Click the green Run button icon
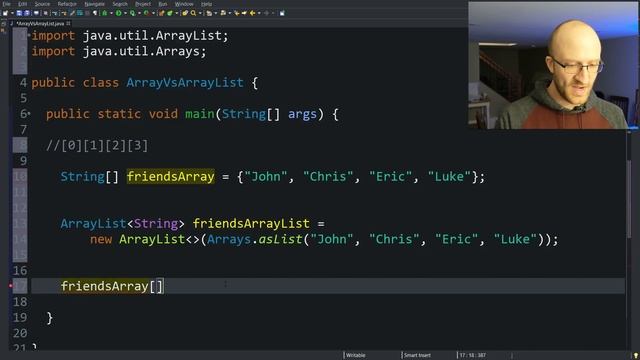Image resolution: width=640 pixels, height=360 pixels. [x=119, y=13]
